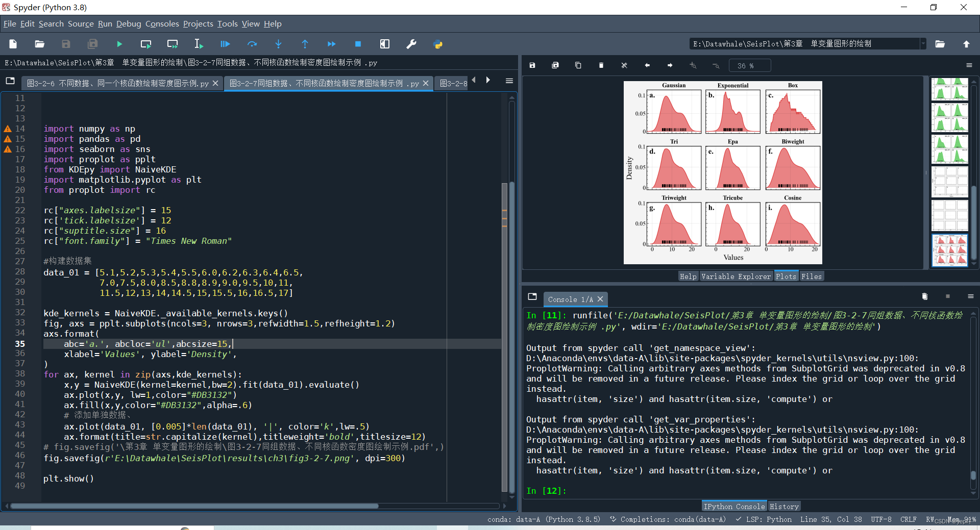The width and height of the screenshot is (980, 530).
Task: Open the Tools menu
Action: click(x=228, y=23)
